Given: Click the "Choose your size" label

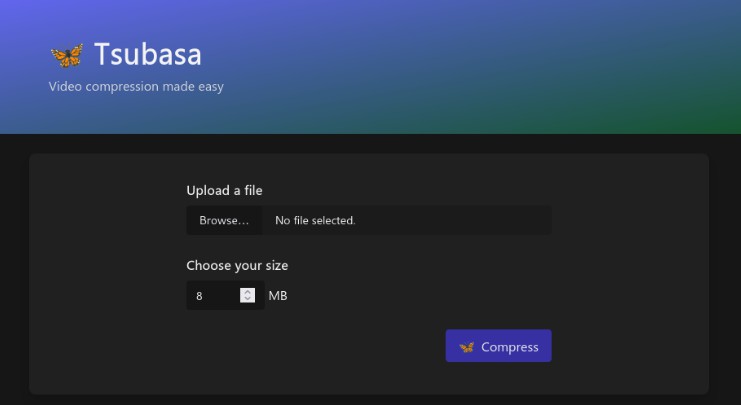Looking at the screenshot, I should click(237, 266).
